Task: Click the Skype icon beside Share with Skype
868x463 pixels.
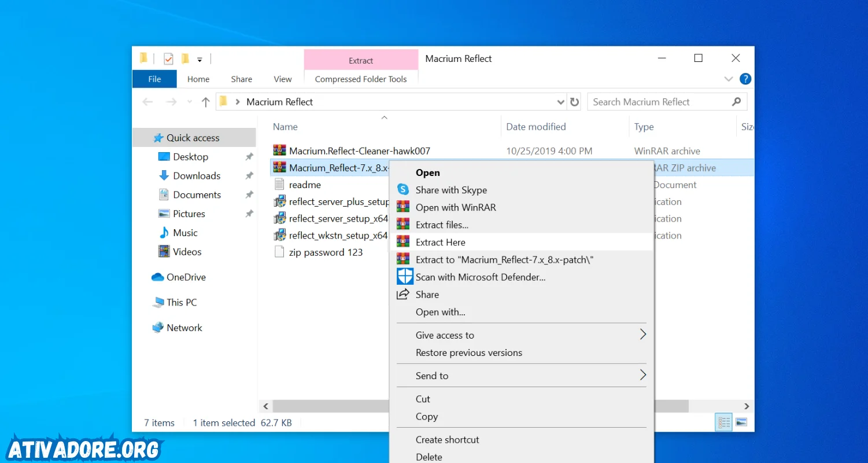Action: pos(403,190)
